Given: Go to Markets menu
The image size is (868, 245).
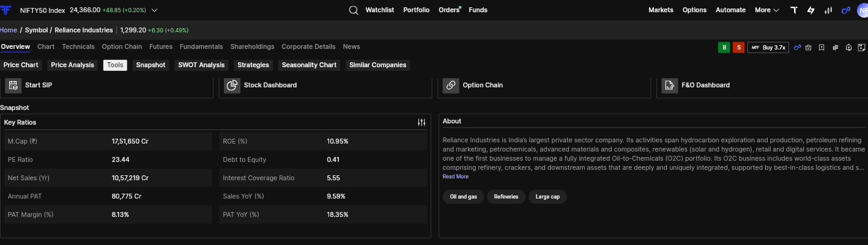Looking at the screenshot, I should [661, 10].
